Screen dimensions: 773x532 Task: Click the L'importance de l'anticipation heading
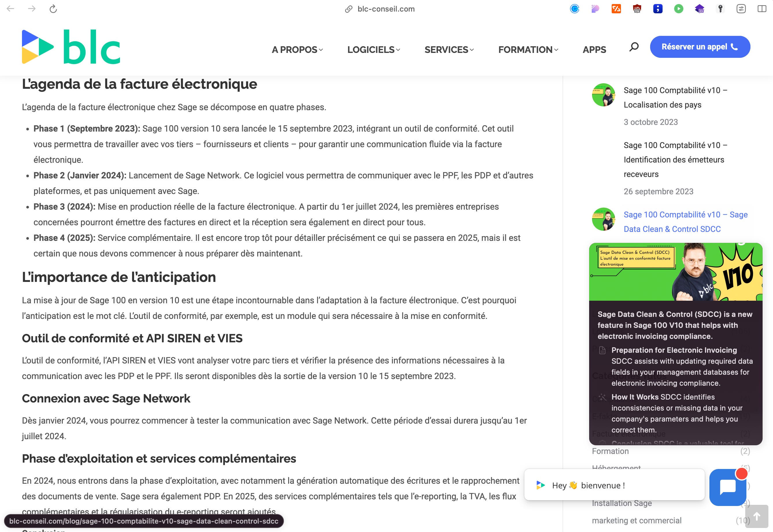coord(119,277)
